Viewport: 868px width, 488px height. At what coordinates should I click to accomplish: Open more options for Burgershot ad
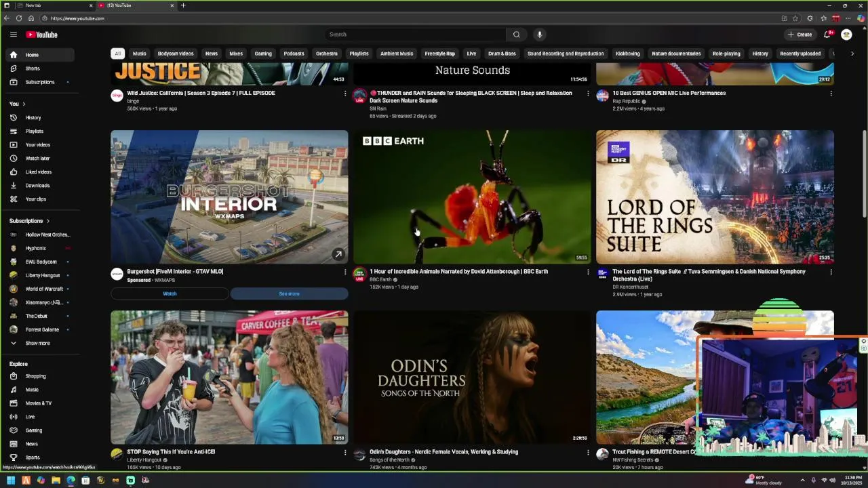pos(345,272)
